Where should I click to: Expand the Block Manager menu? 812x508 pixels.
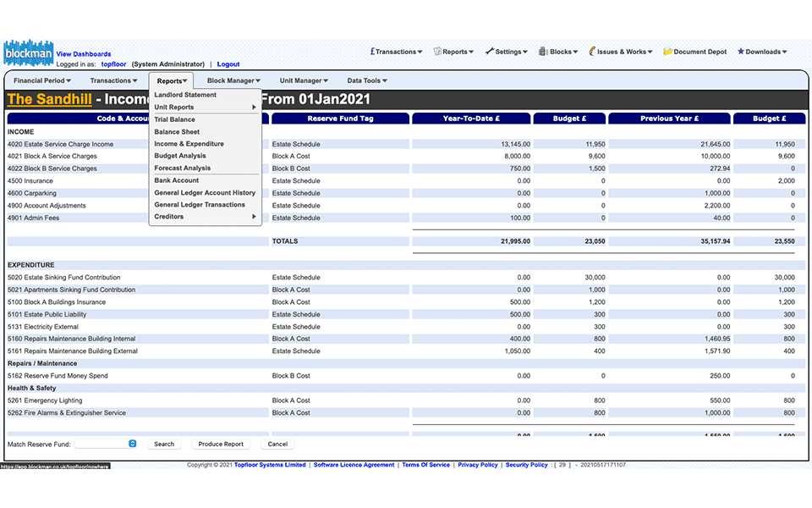pos(233,81)
